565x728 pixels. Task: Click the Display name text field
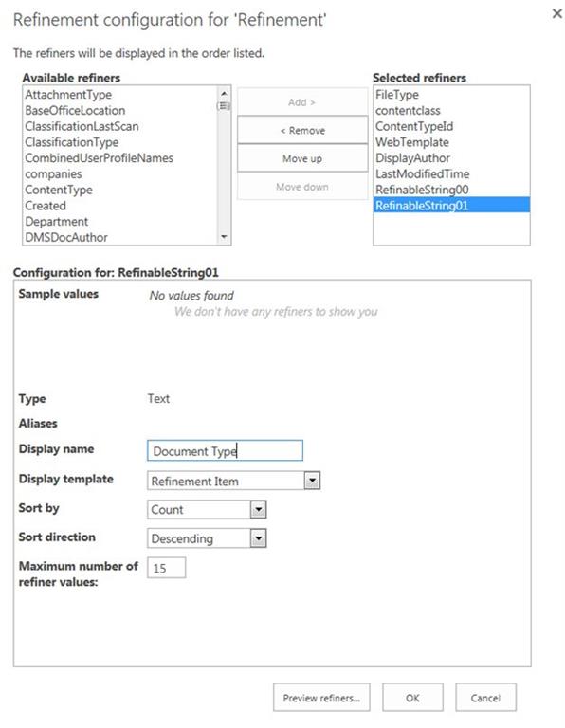[x=226, y=451]
